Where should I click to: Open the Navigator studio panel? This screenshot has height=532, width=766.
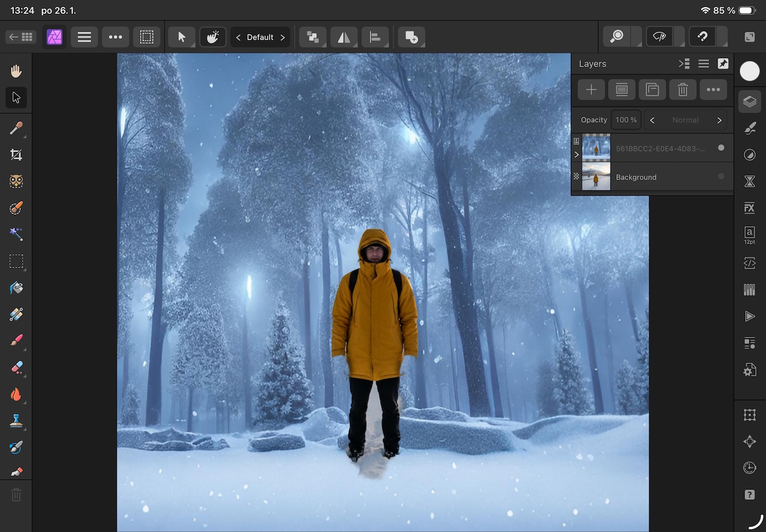(749, 442)
